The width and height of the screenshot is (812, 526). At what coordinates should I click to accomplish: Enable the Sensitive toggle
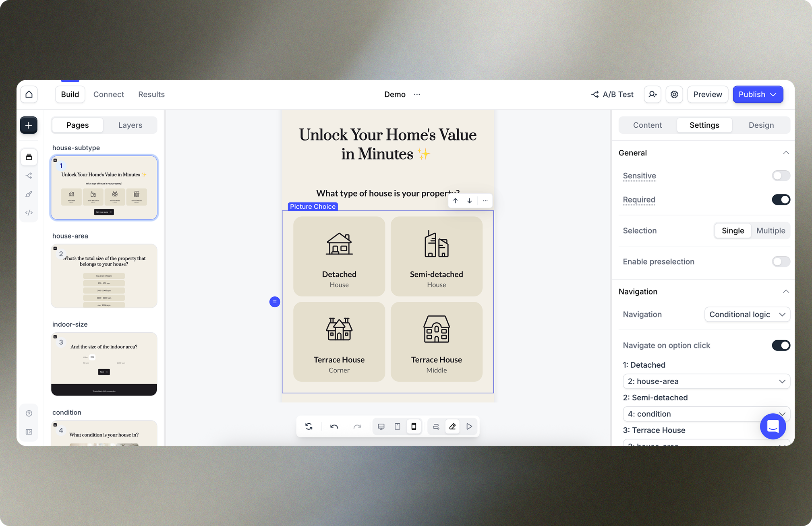coord(781,176)
